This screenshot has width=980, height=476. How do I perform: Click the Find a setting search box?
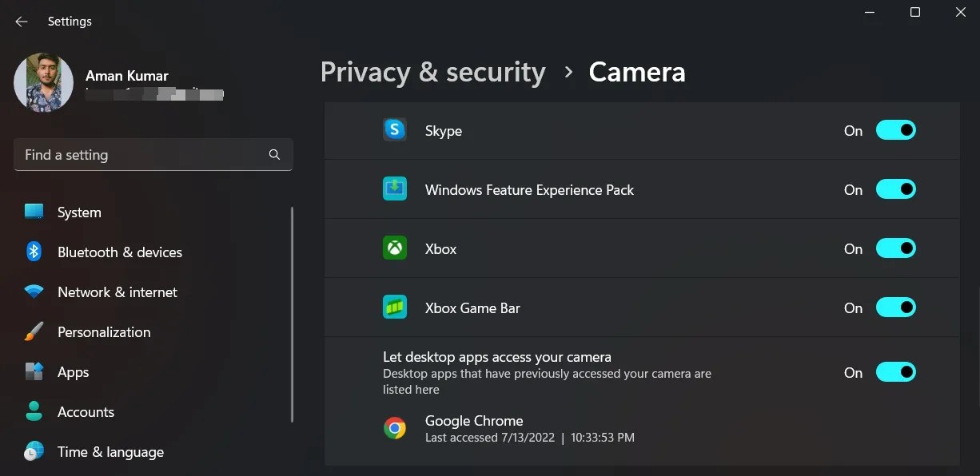tap(144, 154)
